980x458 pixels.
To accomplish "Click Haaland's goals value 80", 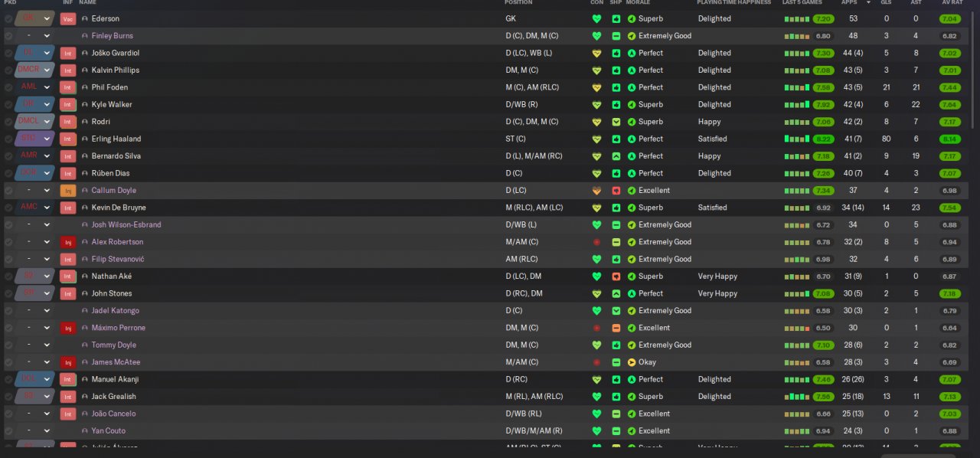I will point(886,139).
